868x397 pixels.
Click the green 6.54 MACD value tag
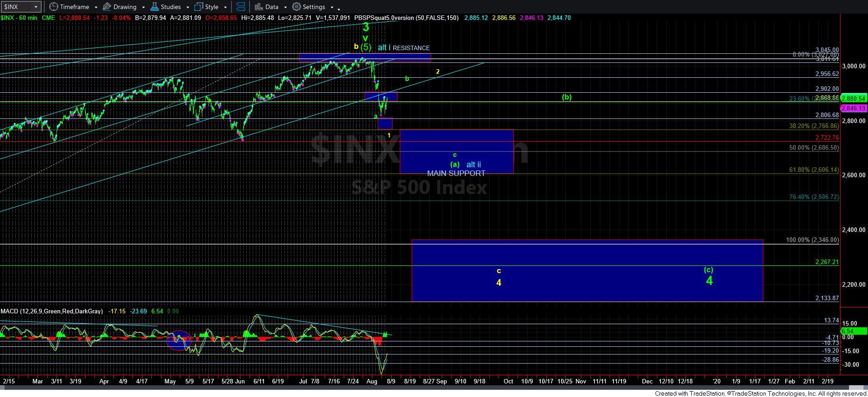854,331
